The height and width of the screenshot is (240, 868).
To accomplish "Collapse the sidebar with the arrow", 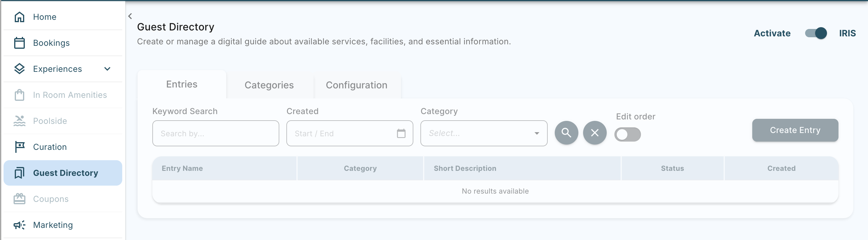I will point(130,16).
